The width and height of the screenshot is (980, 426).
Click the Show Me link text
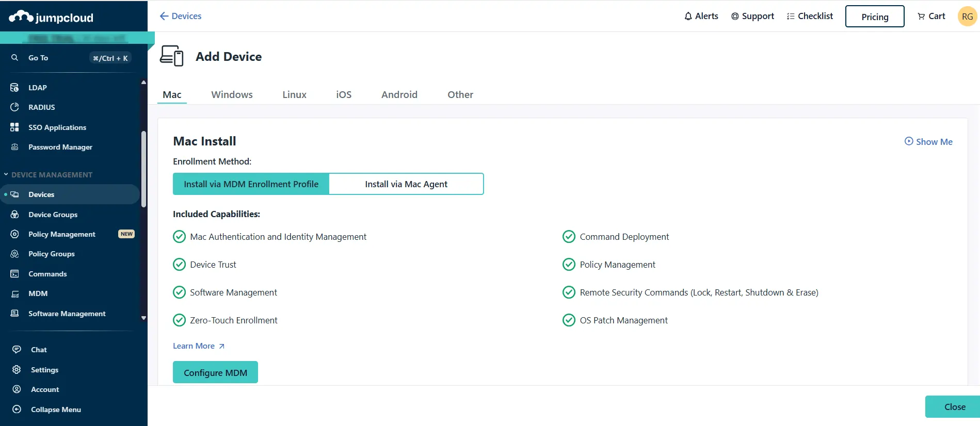click(934, 142)
